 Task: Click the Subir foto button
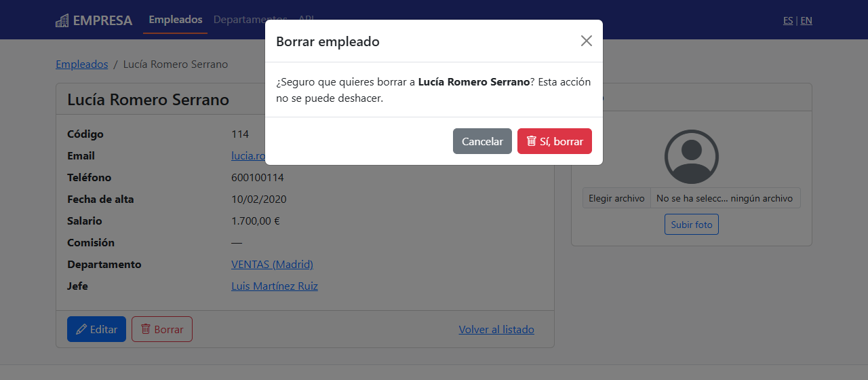(x=692, y=224)
